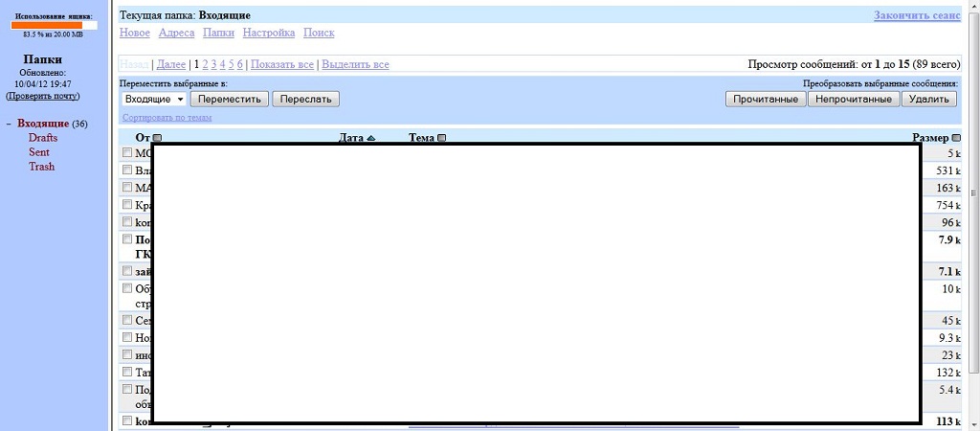This screenshot has width=980, height=431.
Task: Check the box for the 45 k message
Action: (127, 320)
